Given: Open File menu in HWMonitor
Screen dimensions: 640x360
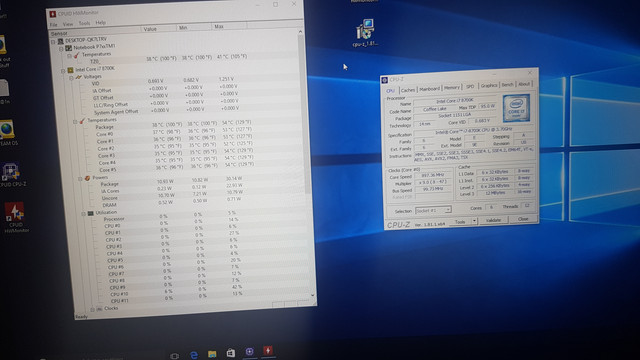Looking at the screenshot, I should click(x=54, y=24).
